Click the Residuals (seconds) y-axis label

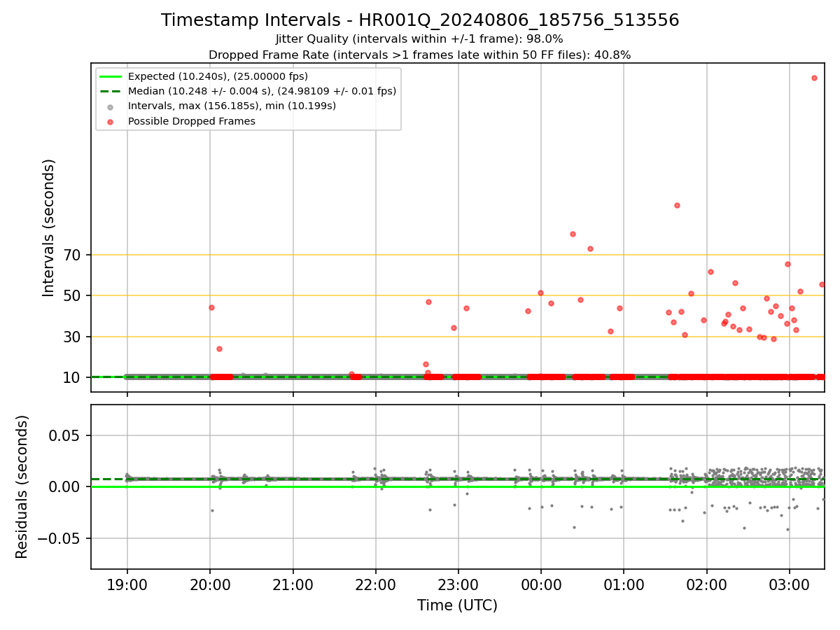coord(22,486)
